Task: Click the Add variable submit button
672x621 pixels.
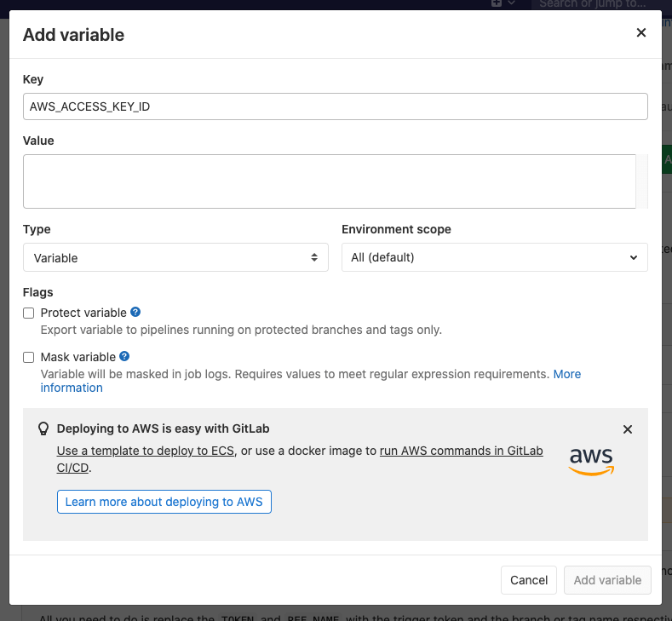Action: 607,580
